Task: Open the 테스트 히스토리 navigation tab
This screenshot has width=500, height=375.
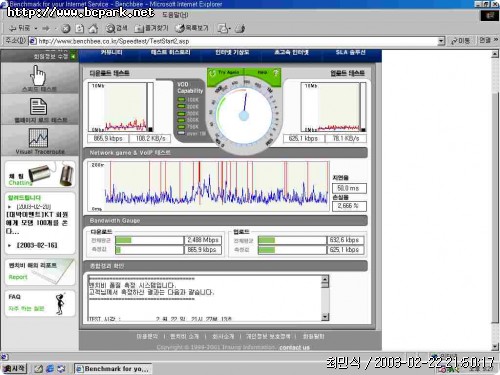Action: point(170,53)
